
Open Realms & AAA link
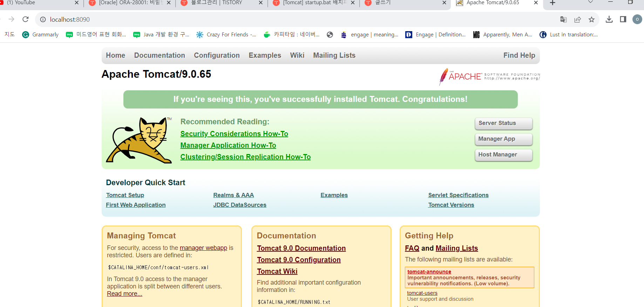pyautogui.click(x=233, y=195)
